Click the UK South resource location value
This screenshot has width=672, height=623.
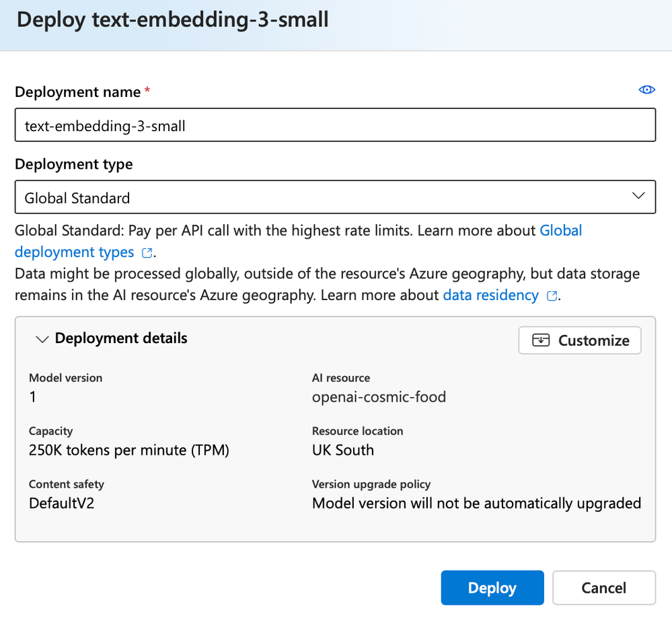tap(342, 450)
